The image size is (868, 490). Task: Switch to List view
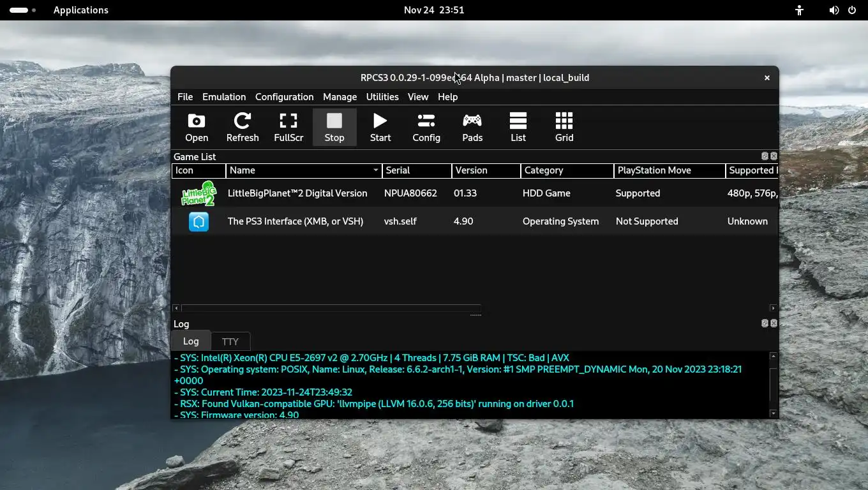coord(518,127)
